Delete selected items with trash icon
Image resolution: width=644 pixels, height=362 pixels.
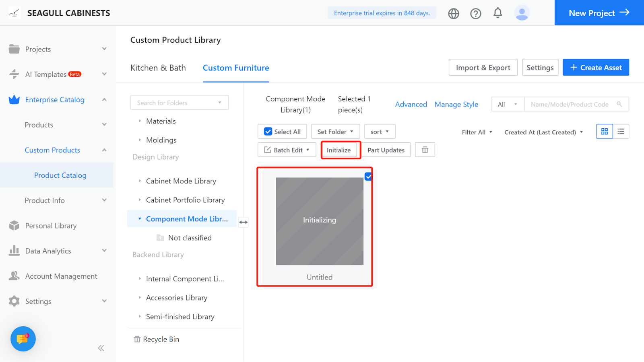[425, 150]
